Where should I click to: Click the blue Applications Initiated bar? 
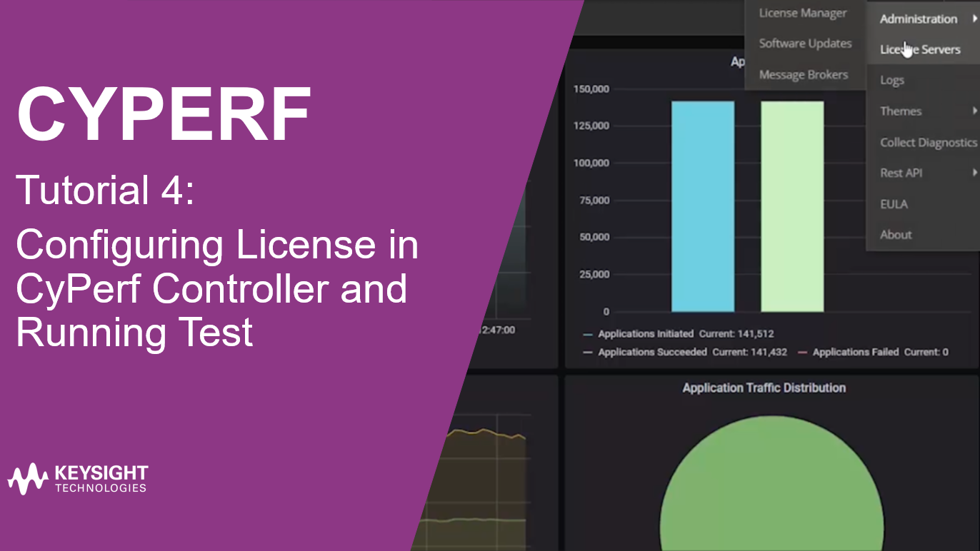click(703, 206)
